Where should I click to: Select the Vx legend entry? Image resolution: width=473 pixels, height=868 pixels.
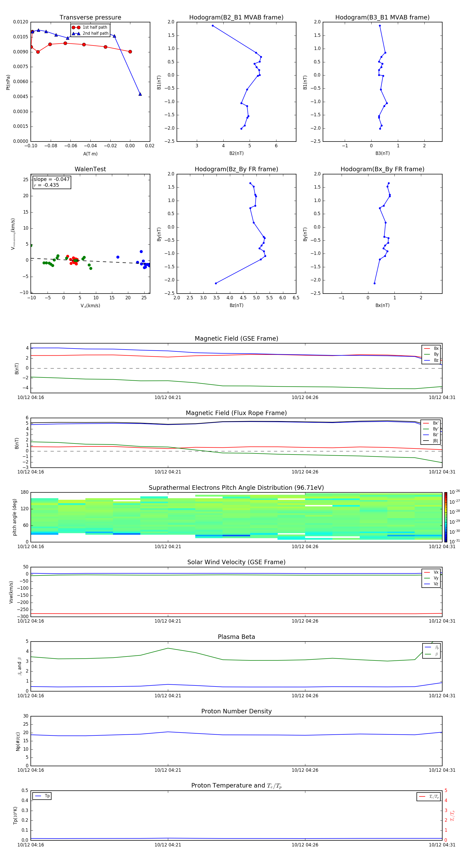(431, 572)
